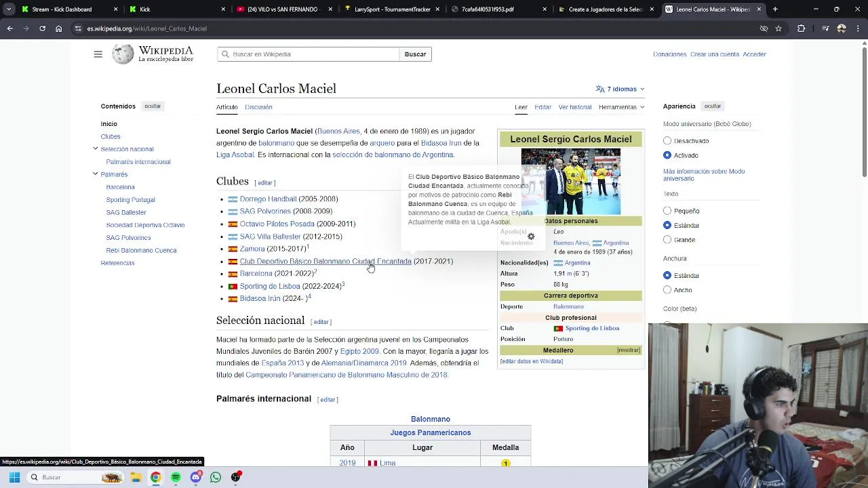Viewport: 868px width, 488px height.
Task: Open Spotify from the taskbar
Action: (x=176, y=477)
